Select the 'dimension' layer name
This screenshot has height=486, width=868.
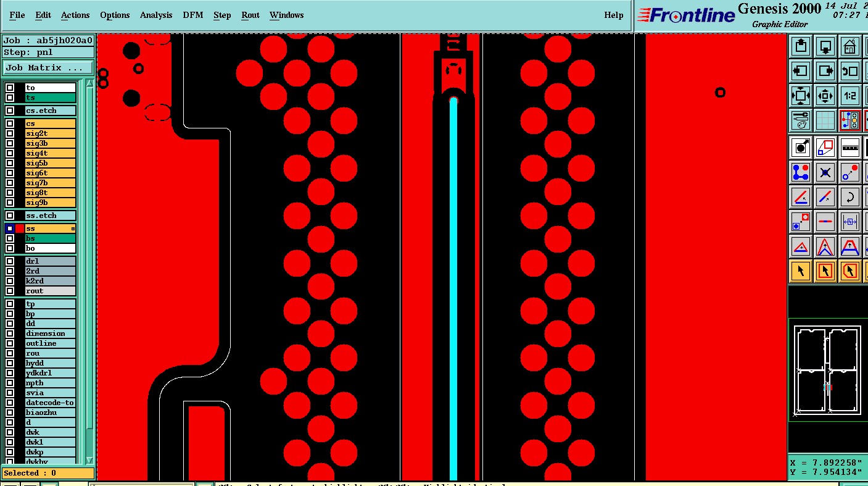click(x=51, y=333)
